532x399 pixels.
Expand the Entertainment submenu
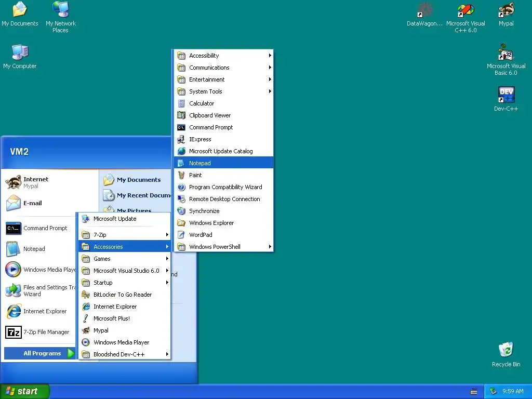tap(223, 79)
